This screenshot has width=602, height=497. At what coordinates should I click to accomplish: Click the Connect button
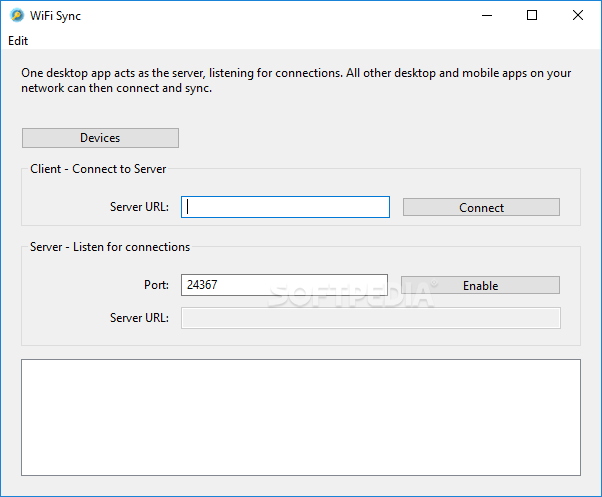pyautogui.click(x=481, y=207)
